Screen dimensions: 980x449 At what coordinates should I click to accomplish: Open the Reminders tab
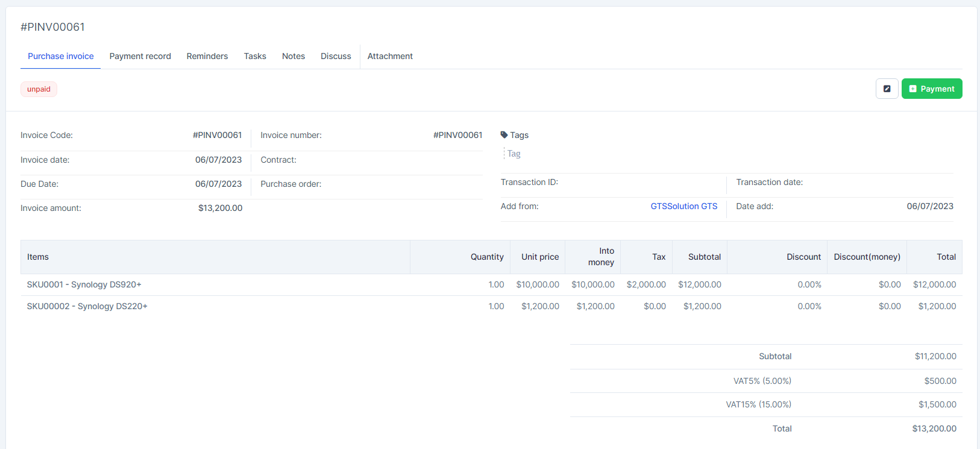207,56
